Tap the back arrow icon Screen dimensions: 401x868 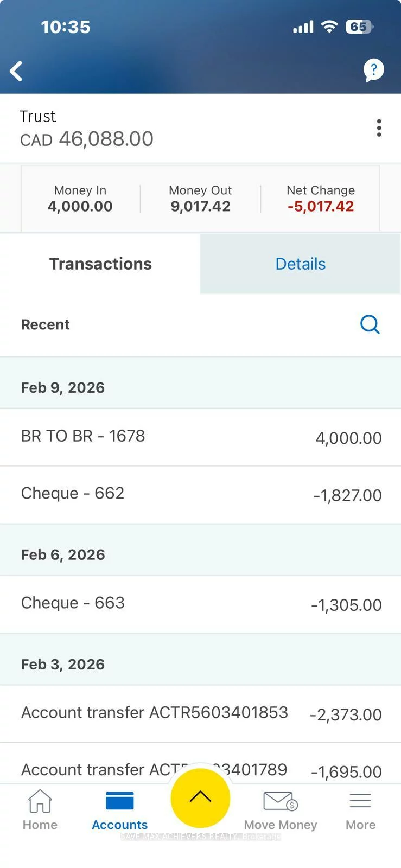(x=17, y=71)
